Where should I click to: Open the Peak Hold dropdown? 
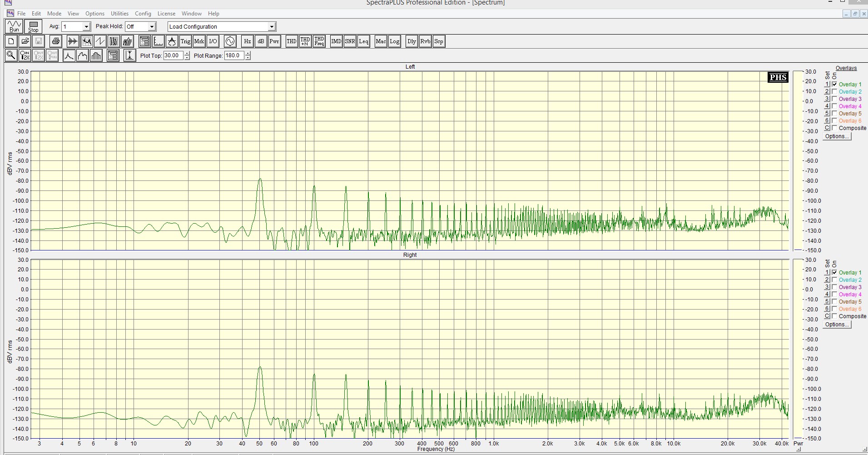(x=152, y=27)
